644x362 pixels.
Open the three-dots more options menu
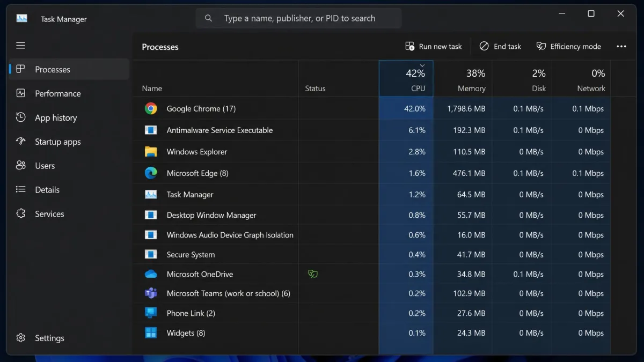click(621, 47)
